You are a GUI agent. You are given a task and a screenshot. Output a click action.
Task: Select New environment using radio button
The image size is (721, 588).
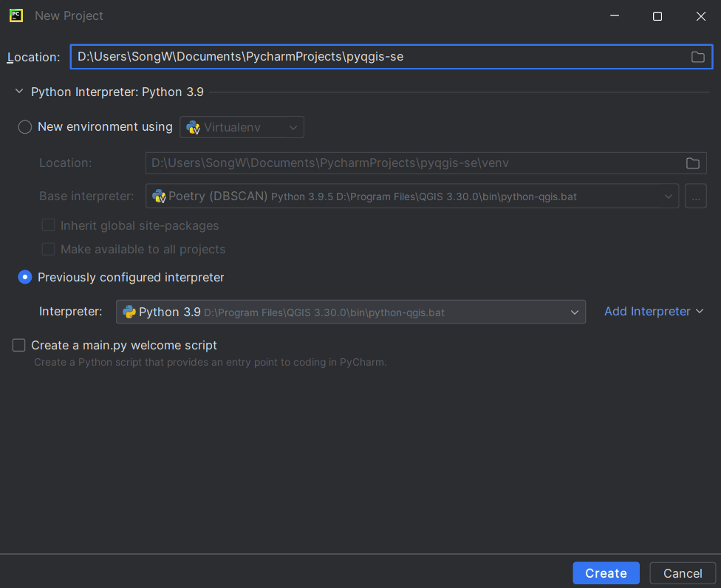click(x=25, y=127)
